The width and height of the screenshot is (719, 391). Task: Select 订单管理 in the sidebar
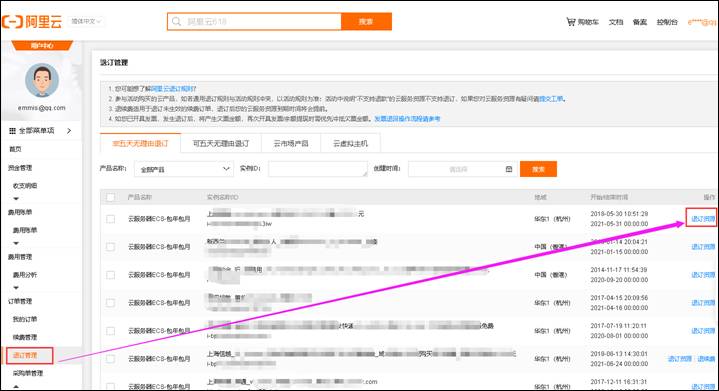click(20, 301)
